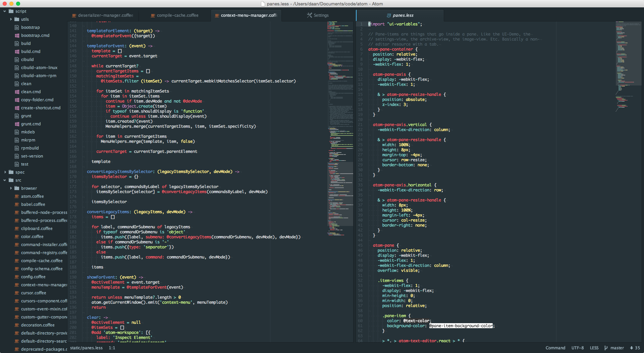
Task: Click the cursor.coffee file icon
Action: (17, 293)
